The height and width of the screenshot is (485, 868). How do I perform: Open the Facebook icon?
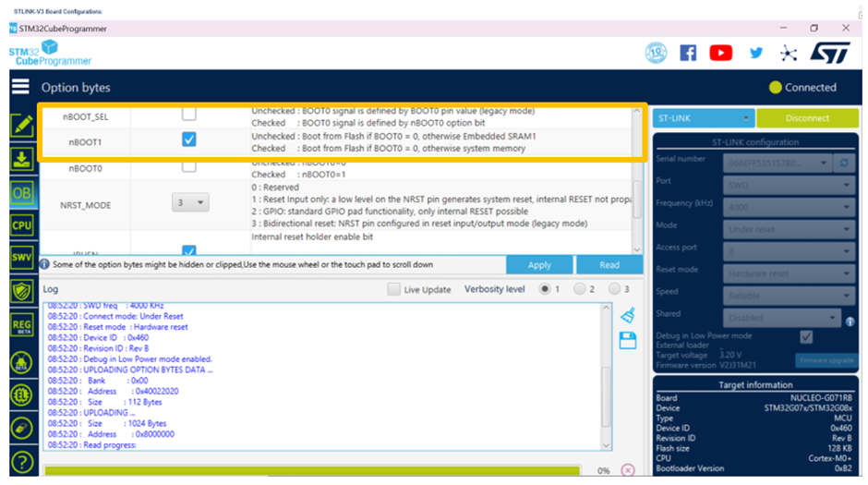(688, 54)
